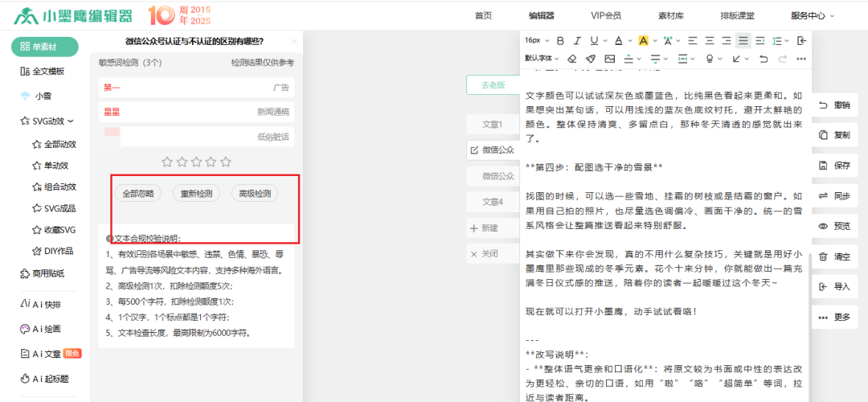Collapse the SVG动效 section
Viewport: 868px width, 402px height.
[47, 120]
